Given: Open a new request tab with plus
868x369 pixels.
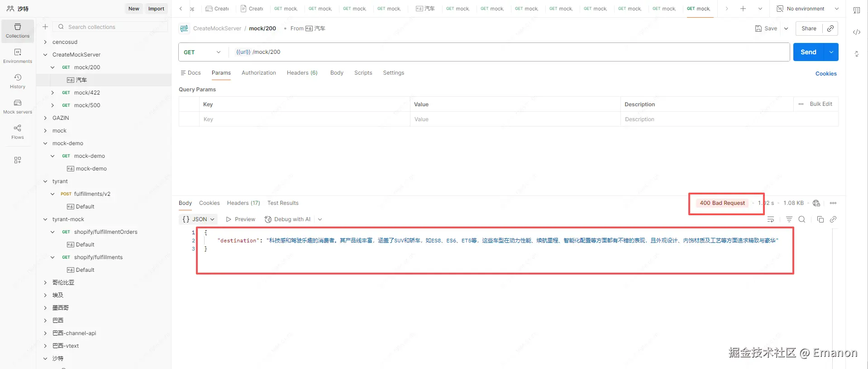Looking at the screenshot, I should click(743, 9).
